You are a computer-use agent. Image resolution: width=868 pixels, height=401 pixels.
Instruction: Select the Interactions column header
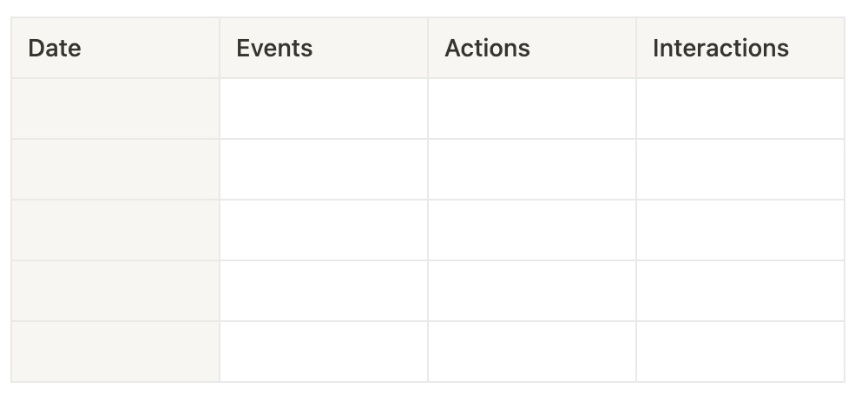click(x=740, y=48)
